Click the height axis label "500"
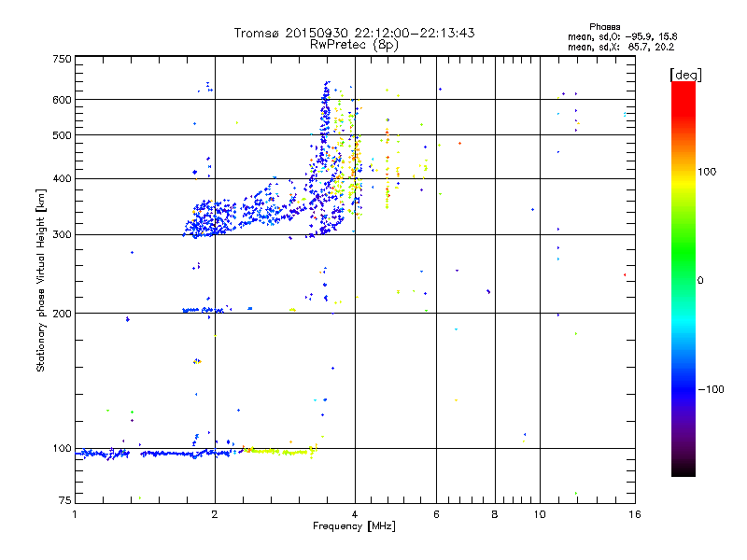Viewport: 747px width, 560px height. point(62,135)
